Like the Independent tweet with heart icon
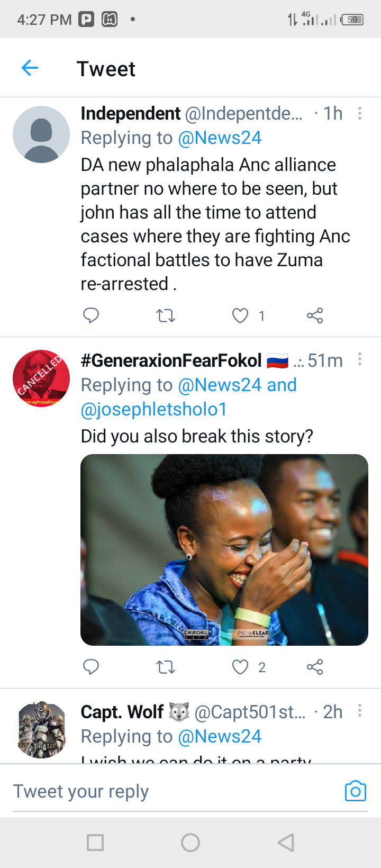 tap(240, 316)
